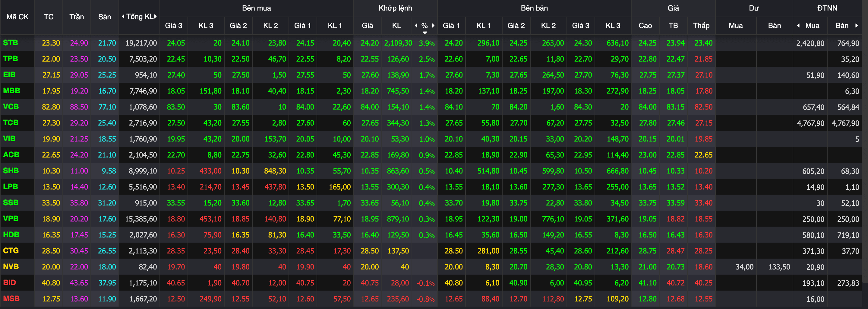Sort by the Trần column header
868x309 pixels.
77,17
